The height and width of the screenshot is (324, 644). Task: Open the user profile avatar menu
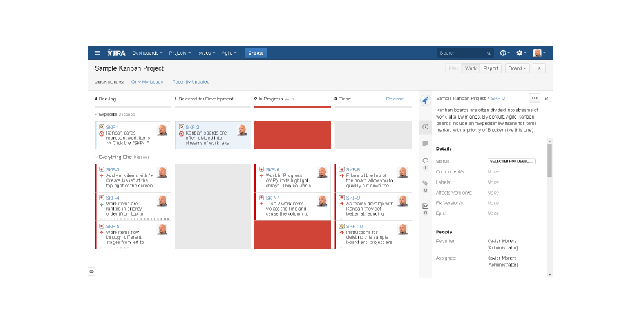coord(539,53)
